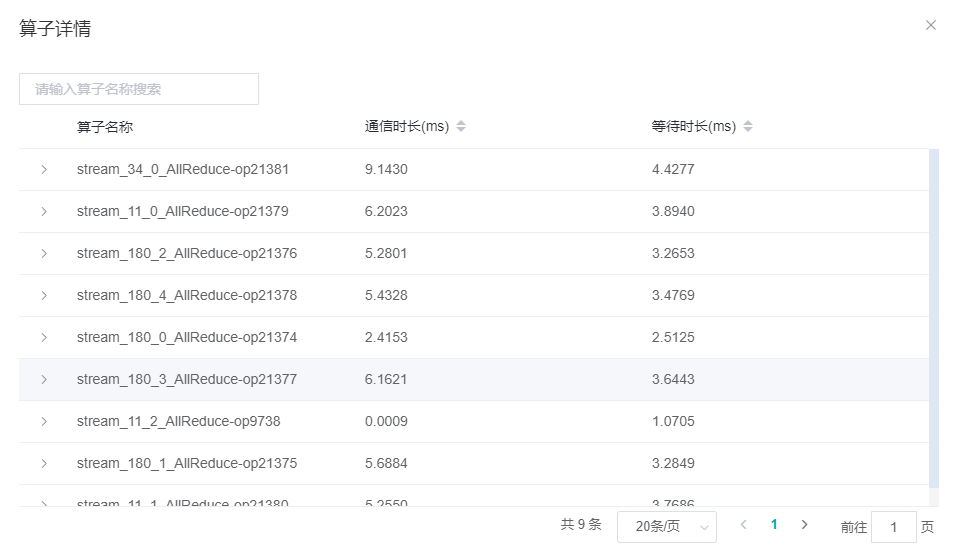The height and width of the screenshot is (556, 956).
Task: Sort by 通信时长(ms) column
Action: 461,127
